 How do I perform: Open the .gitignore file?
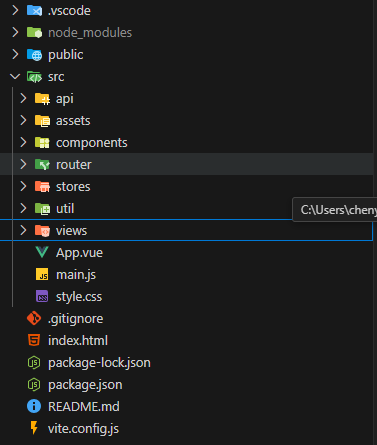75,319
